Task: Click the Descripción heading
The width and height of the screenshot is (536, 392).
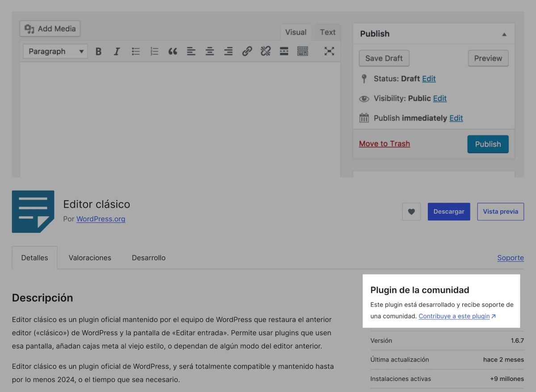Action: pyautogui.click(x=42, y=298)
